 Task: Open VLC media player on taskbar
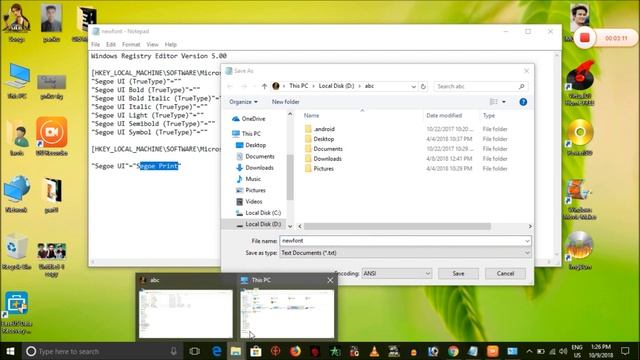(x=374, y=351)
